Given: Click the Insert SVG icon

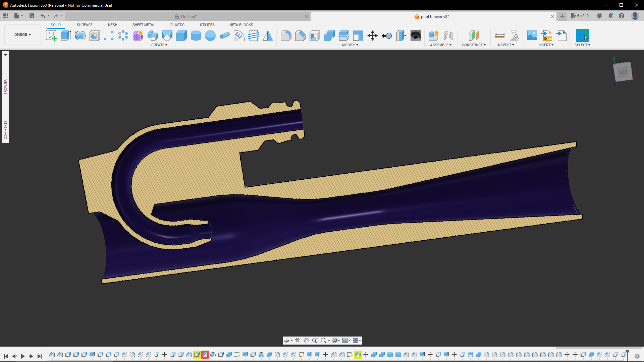Looking at the screenshot, I should click(x=547, y=36).
